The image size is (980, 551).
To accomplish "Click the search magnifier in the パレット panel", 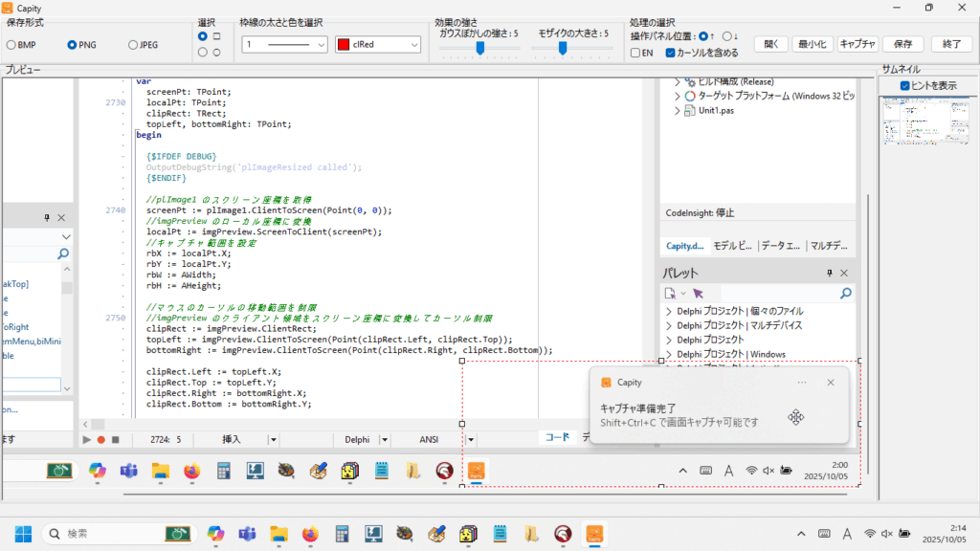I will coord(845,294).
